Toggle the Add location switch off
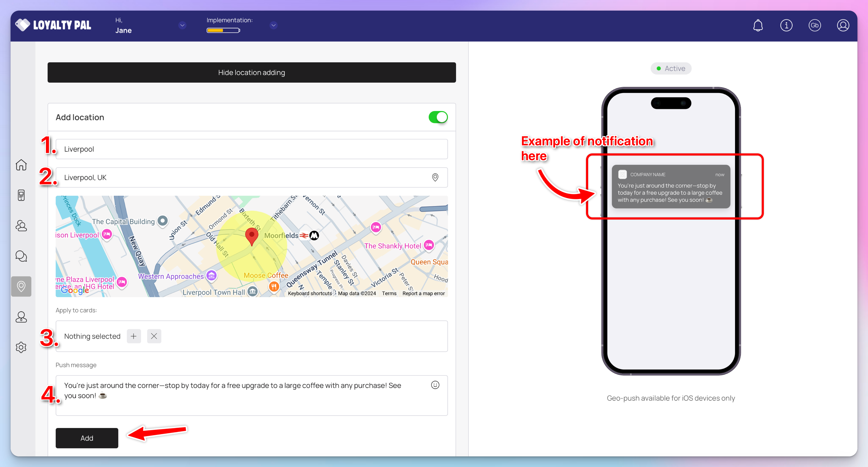Image resolution: width=868 pixels, height=467 pixels. pyautogui.click(x=438, y=117)
